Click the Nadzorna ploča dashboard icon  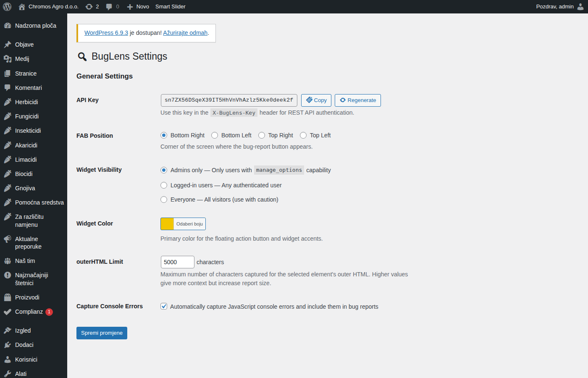(8, 26)
